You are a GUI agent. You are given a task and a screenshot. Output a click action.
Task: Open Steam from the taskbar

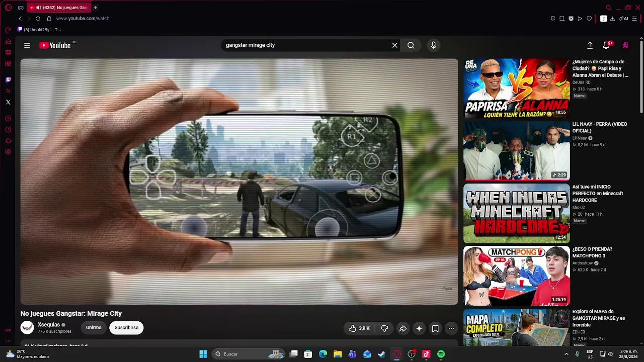coord(382,354)
